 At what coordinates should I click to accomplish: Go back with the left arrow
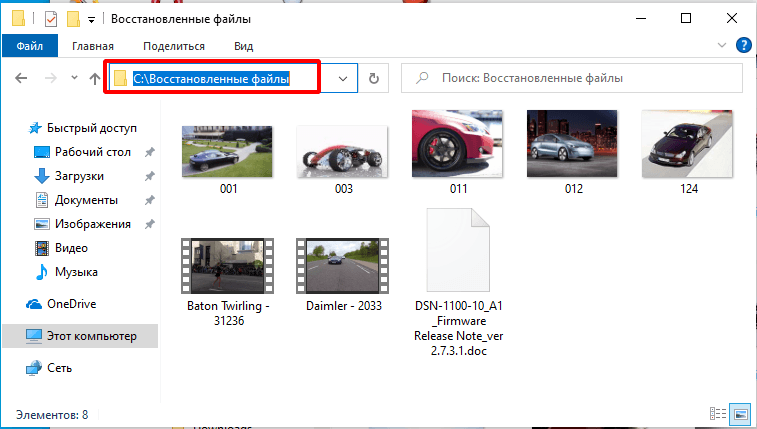coord(21,78)
